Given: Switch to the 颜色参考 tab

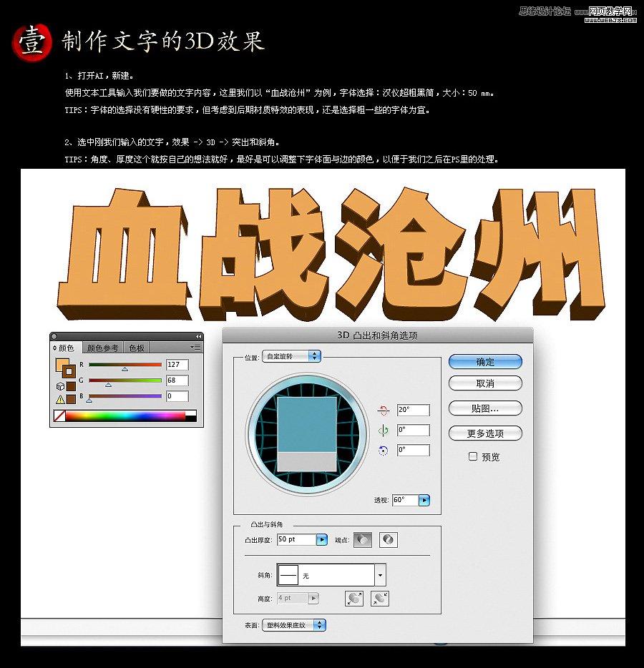Looking at the screenshot, I should 102,348.
